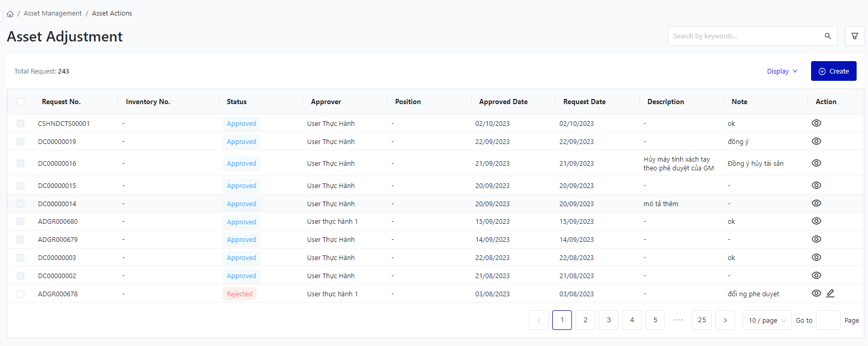
Task: Click the home icon in breadcrumb
Action: tap(10, 13)
